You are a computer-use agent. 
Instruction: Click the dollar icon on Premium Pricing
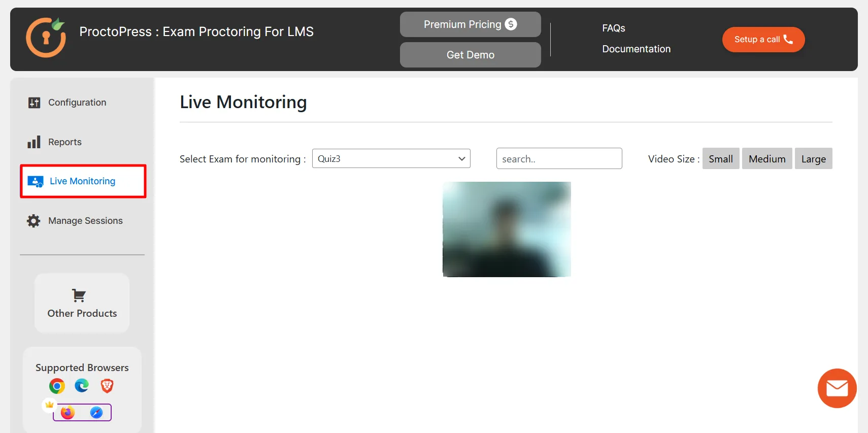point(511,24)
